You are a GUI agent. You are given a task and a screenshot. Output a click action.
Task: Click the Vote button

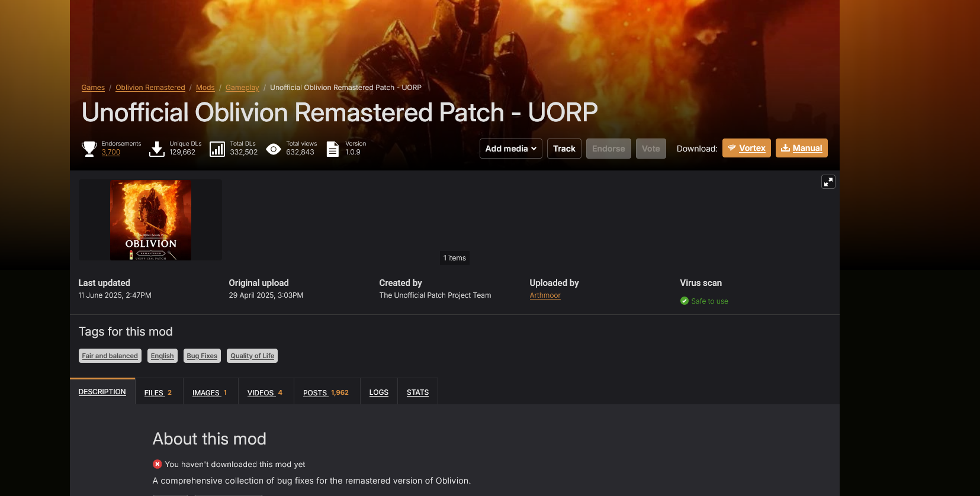tap(651, 149)
